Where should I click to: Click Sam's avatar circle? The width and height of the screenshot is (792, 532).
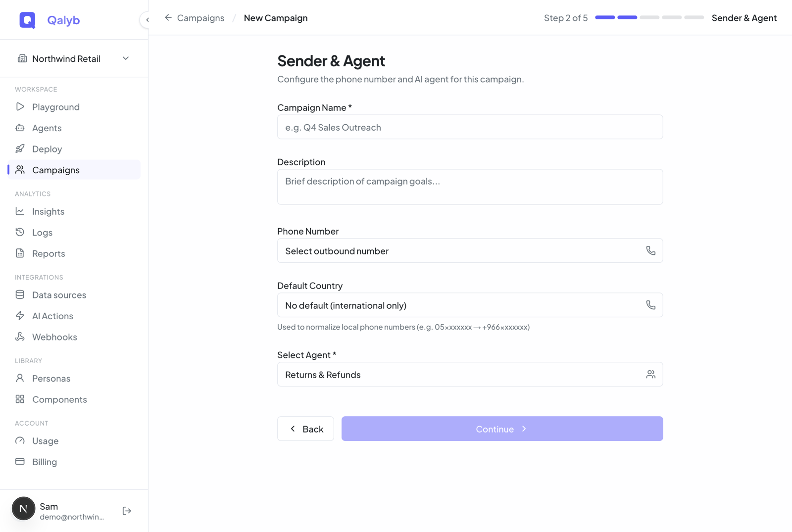click(x=23, y=509)
